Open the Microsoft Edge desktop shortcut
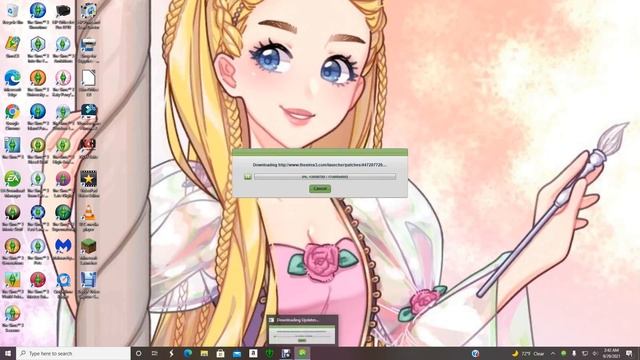640x360 pixels. (13, 83)
